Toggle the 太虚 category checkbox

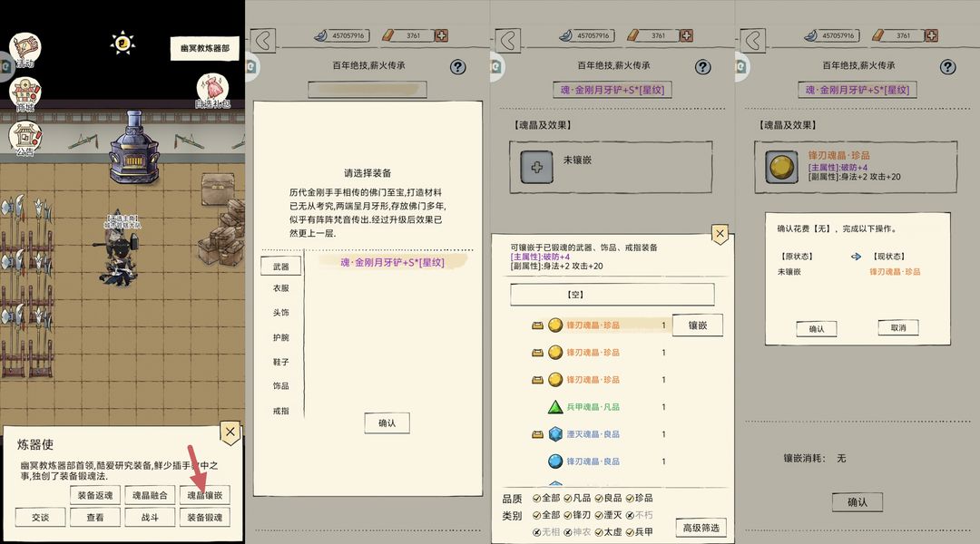coord(608,532)
